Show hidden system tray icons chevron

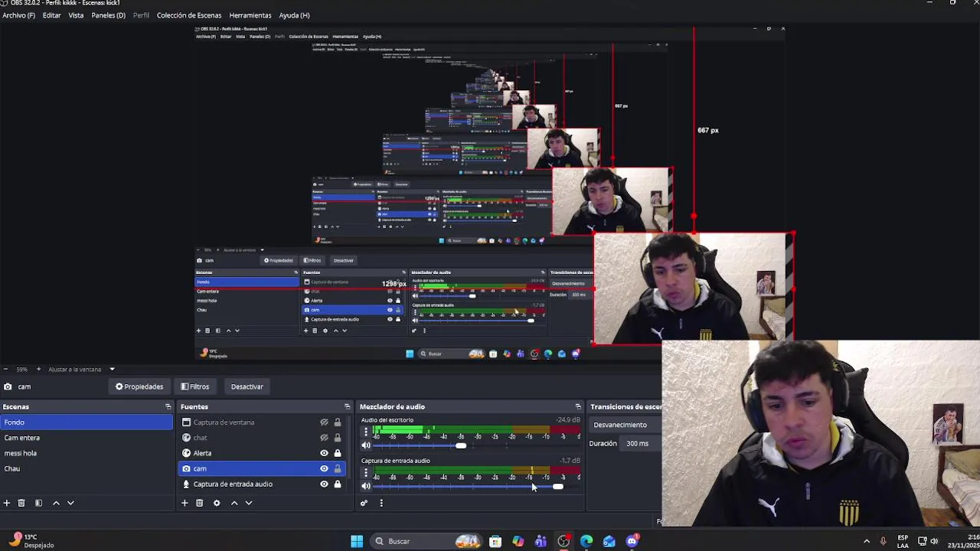(x=867, y=541)
